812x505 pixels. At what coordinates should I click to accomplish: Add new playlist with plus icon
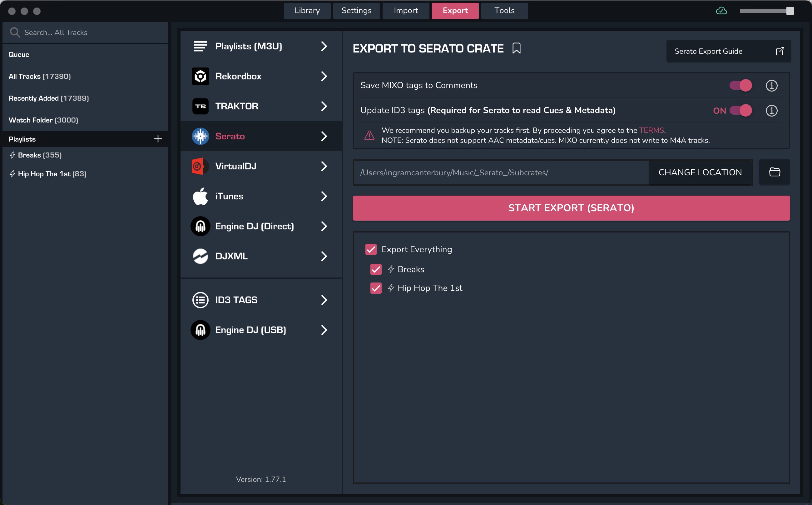[x=158, y=139]
